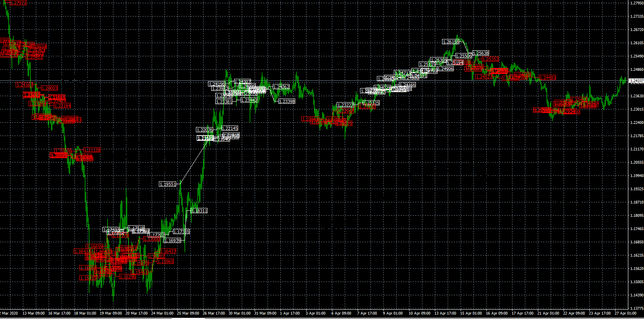This screenshot has height=319, width=644.
Task: Click time axis label 19 Mar 09:00
Action: tap(111, 313)
